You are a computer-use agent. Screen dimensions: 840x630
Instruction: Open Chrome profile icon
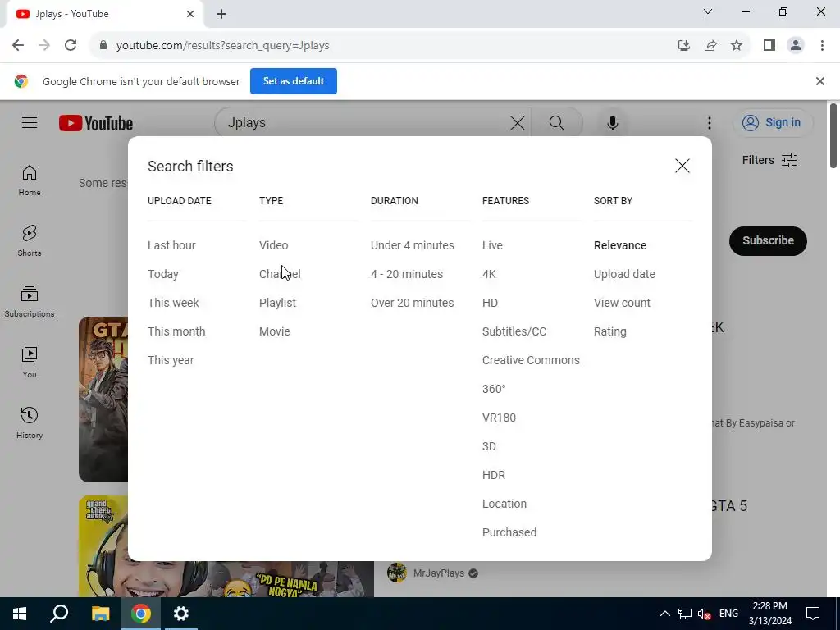click(796, 46)
